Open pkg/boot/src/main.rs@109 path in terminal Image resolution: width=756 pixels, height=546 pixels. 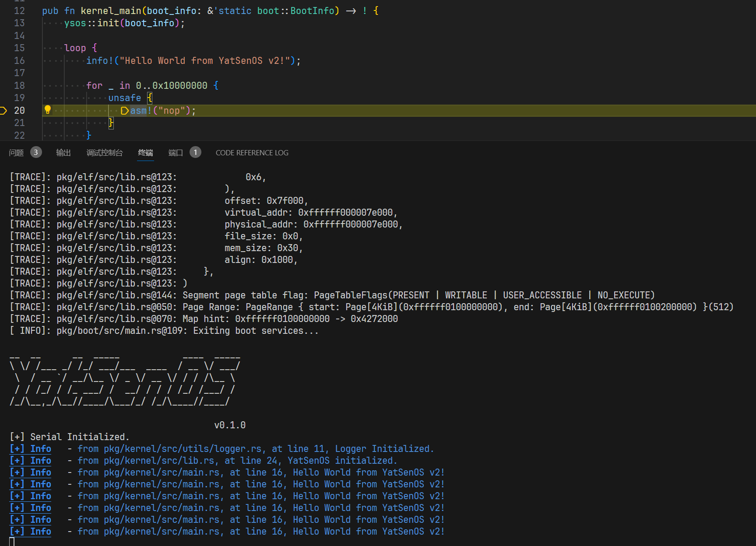[x=119, y=331]
